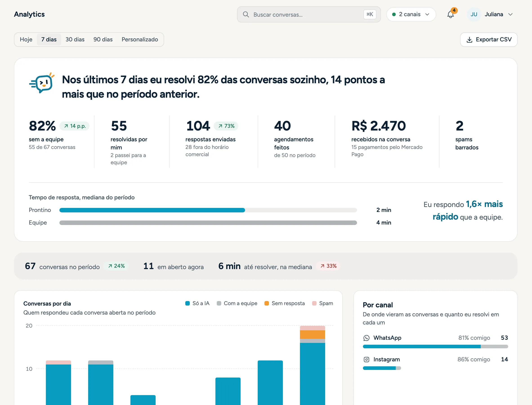
Task: Click the 73% increase badge
Action: tap(226, 126)
